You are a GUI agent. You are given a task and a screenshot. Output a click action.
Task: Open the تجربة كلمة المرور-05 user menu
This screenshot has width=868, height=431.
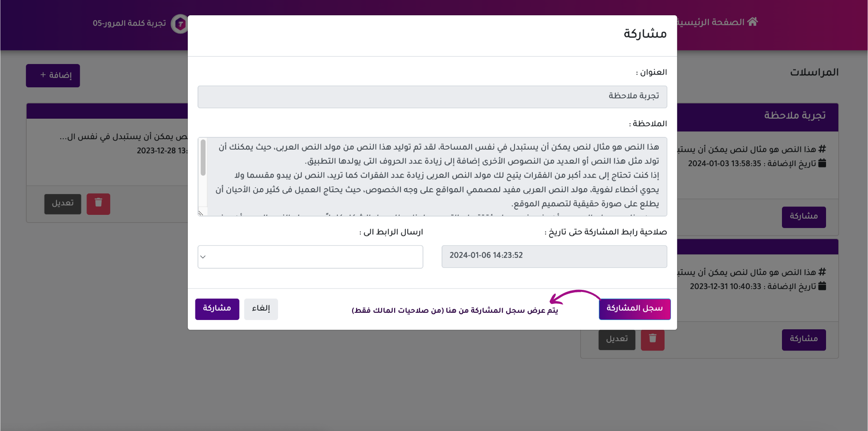(x=129, y=23)
